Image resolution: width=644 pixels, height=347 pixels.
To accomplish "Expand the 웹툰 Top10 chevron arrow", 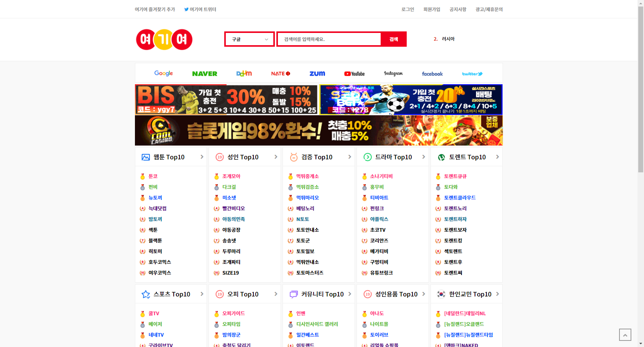I will [202, 157].
